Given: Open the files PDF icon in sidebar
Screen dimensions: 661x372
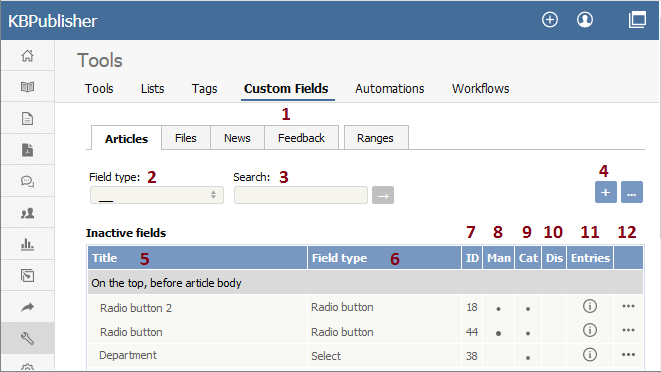Looking at the screenshot, I should tap(27, 150).
